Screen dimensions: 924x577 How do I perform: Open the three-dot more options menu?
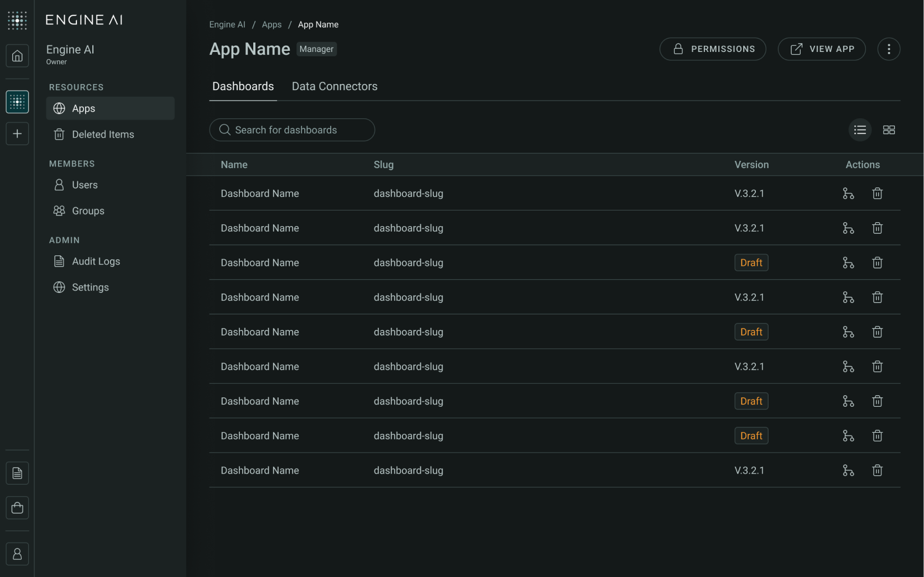[x=889, y=49]
